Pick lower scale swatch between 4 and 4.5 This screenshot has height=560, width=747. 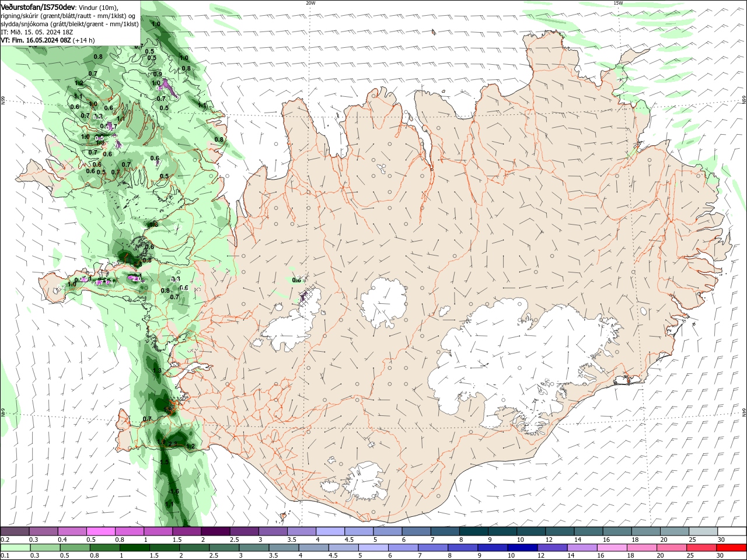pos(313,548)
